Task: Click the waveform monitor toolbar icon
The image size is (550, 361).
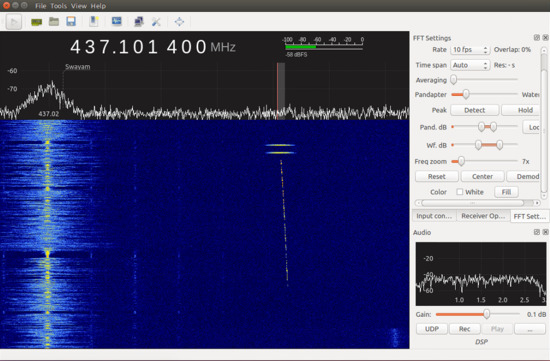Action: click(x=116, y=22)
